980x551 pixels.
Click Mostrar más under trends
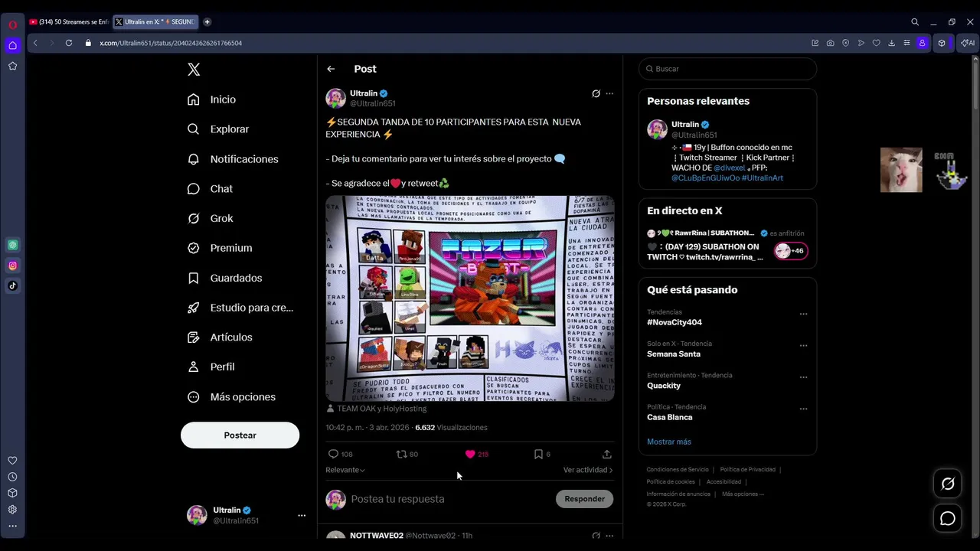(x=669, y=442)
